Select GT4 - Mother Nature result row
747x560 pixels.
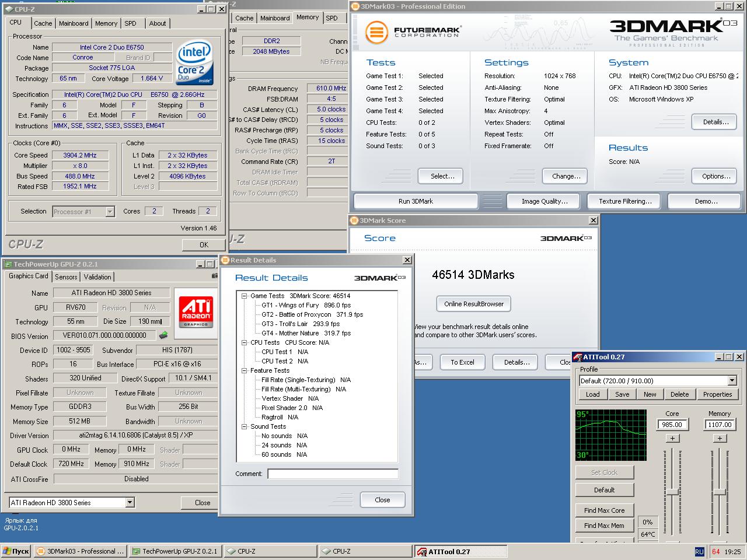pyautogui.click(x=306, y=333)
